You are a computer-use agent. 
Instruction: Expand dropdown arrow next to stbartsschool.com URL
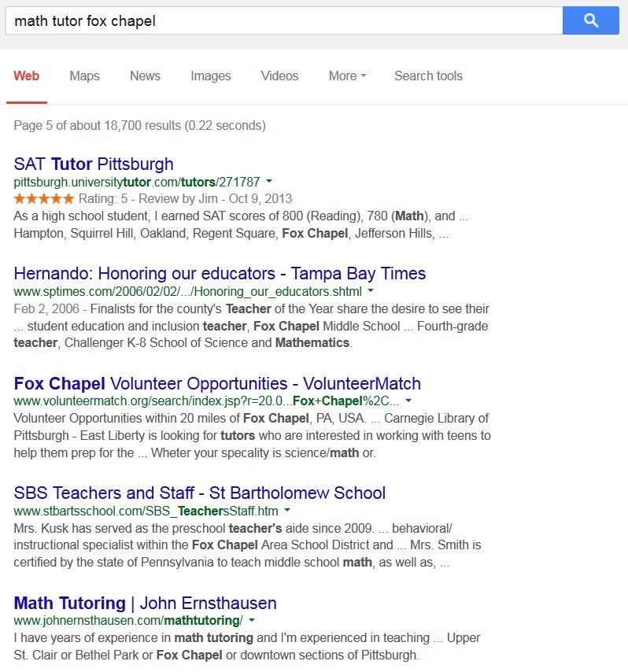click(287, 511)
